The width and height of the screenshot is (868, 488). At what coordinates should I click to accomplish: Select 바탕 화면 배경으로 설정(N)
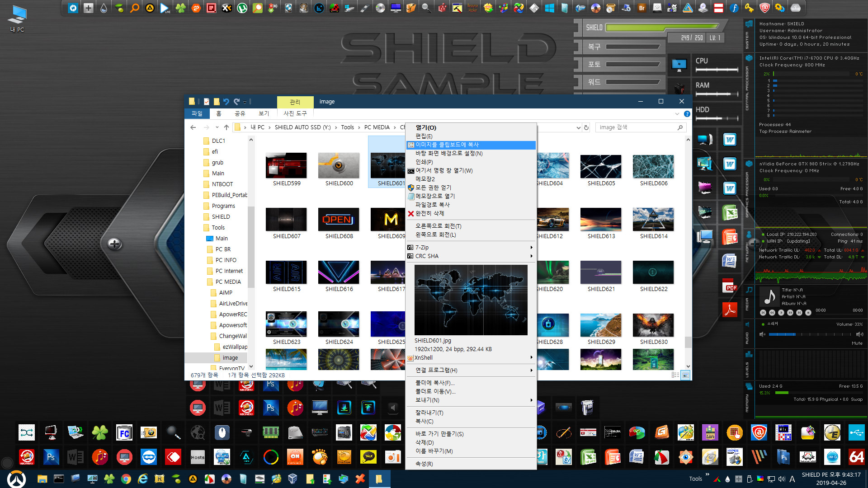pyautogui.click(x=471, y=154)
